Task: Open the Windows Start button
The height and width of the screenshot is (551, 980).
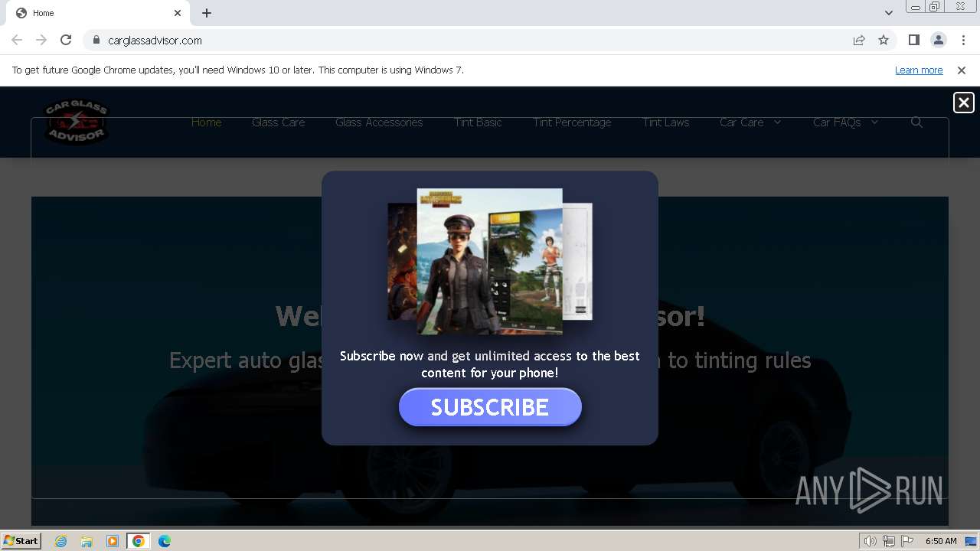Action: (x=21, y=541)
